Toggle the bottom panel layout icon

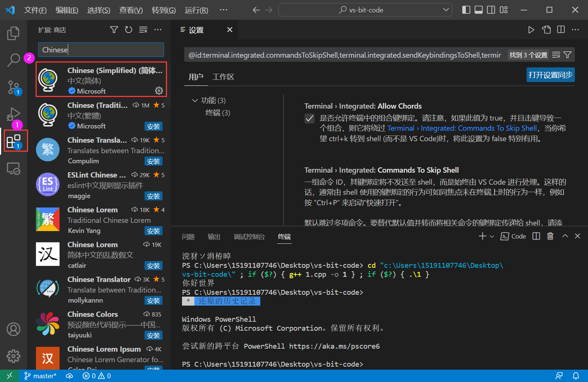(479, 10)
